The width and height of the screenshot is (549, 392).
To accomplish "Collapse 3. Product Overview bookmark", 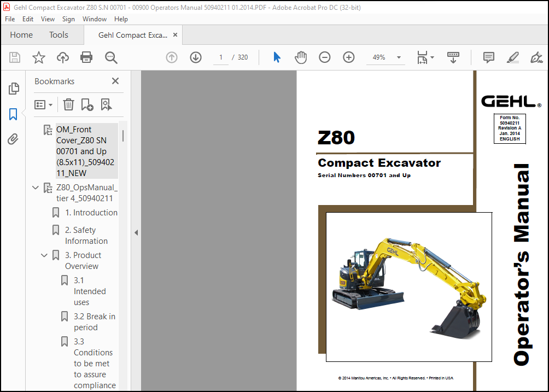I will click(x=44, y=255).
